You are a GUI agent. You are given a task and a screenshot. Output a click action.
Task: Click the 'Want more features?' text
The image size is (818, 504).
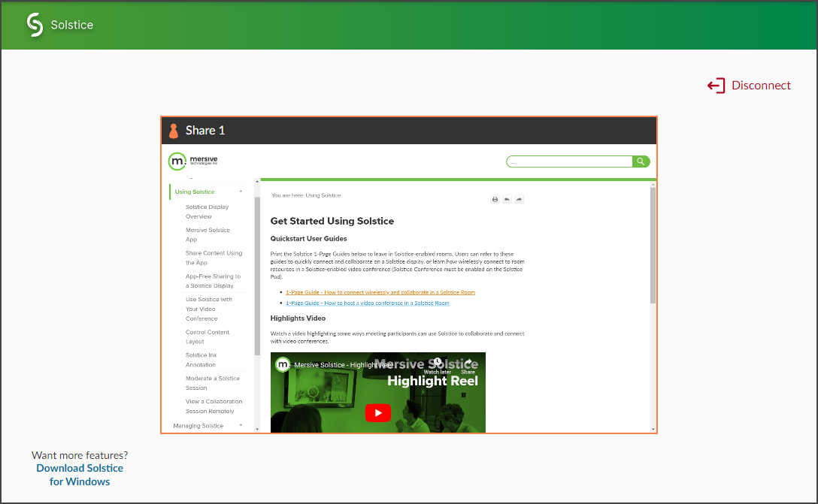click(x=80, y=455)
